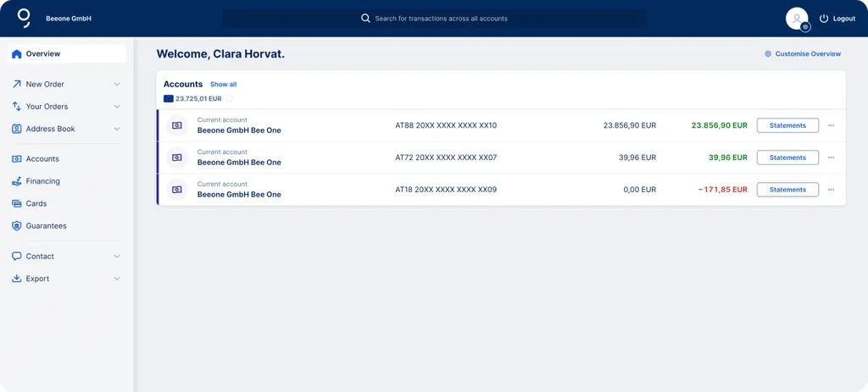Click the Contact speech bubble icon
The width and height of the screenshot is (868, 392).
point(17,257)
